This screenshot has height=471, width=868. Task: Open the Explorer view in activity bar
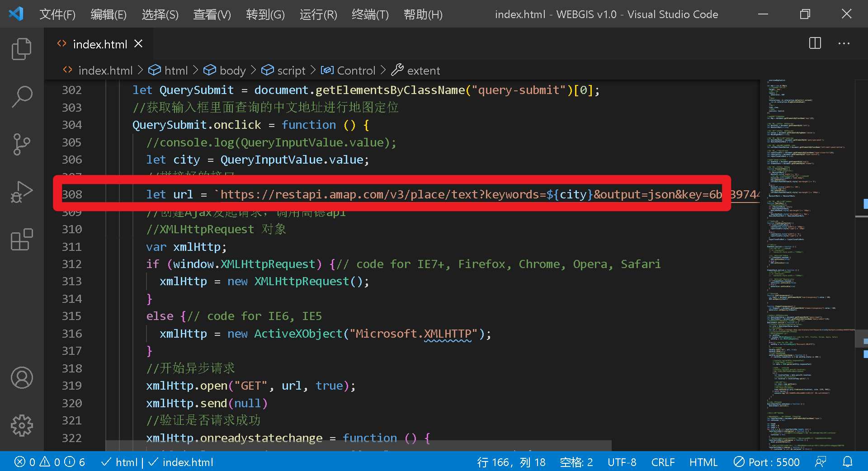coord(22,49)
